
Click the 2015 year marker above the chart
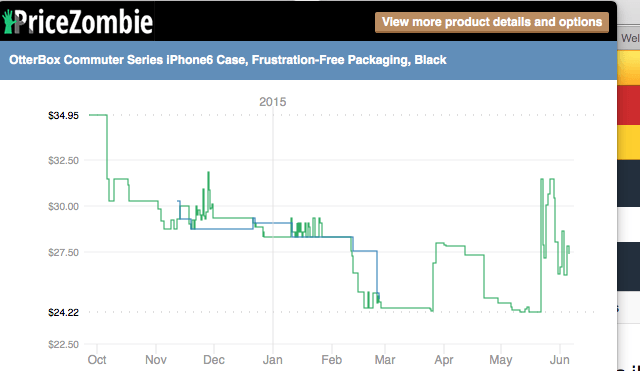tap(273, 102)
